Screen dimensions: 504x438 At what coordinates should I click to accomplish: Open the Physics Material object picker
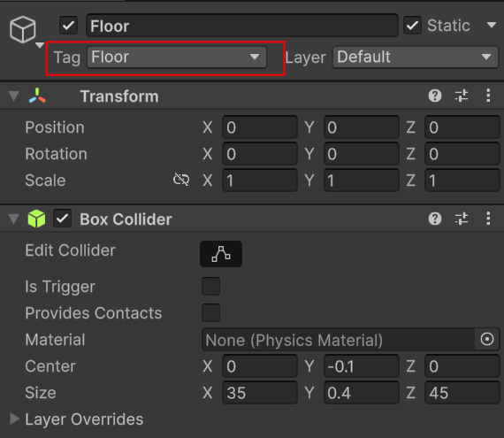pyautogui.click(x=487, y=339)
